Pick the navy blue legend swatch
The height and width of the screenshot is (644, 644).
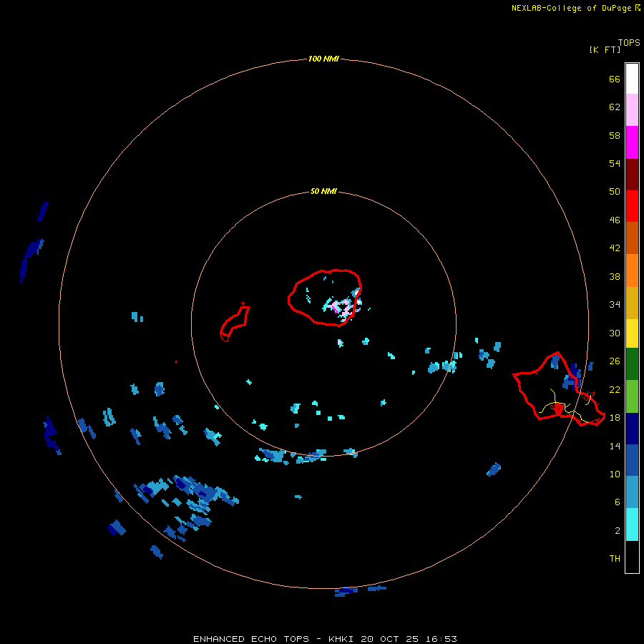[x=632, y=429]
